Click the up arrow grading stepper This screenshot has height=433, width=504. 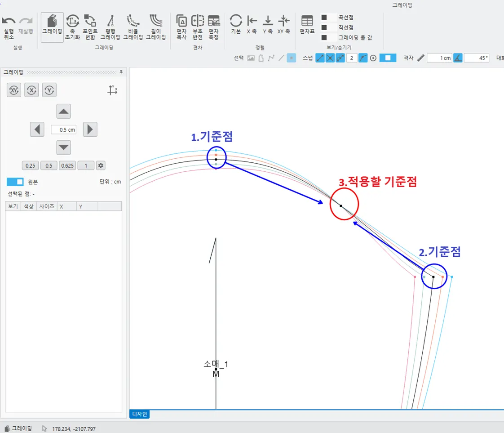(x=64, y=111)
